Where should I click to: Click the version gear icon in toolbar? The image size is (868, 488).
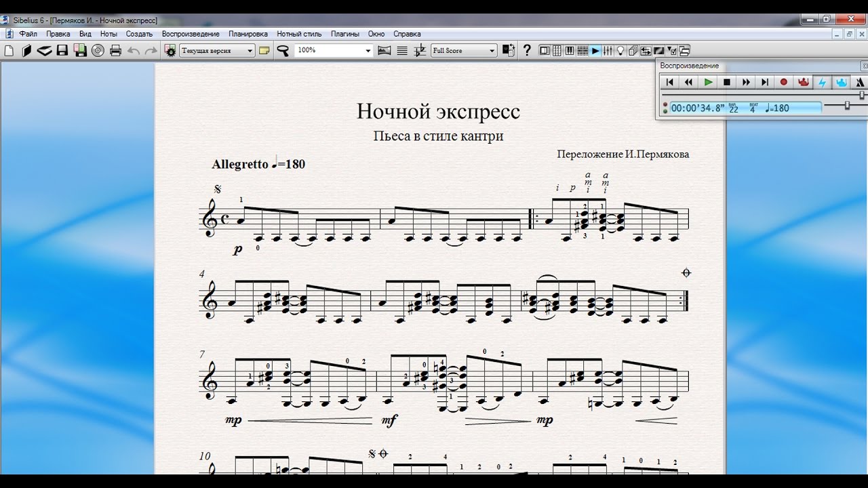pos(170,50)
